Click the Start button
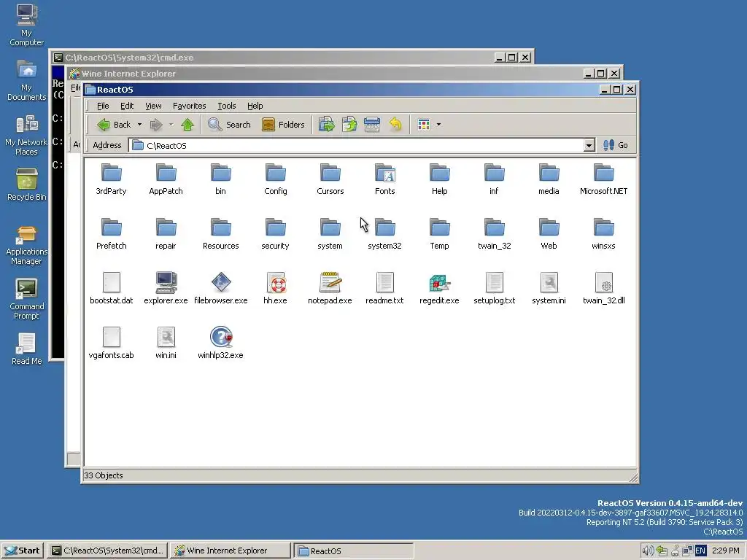This screenshot has width=747, height=560. coord(23,551)
